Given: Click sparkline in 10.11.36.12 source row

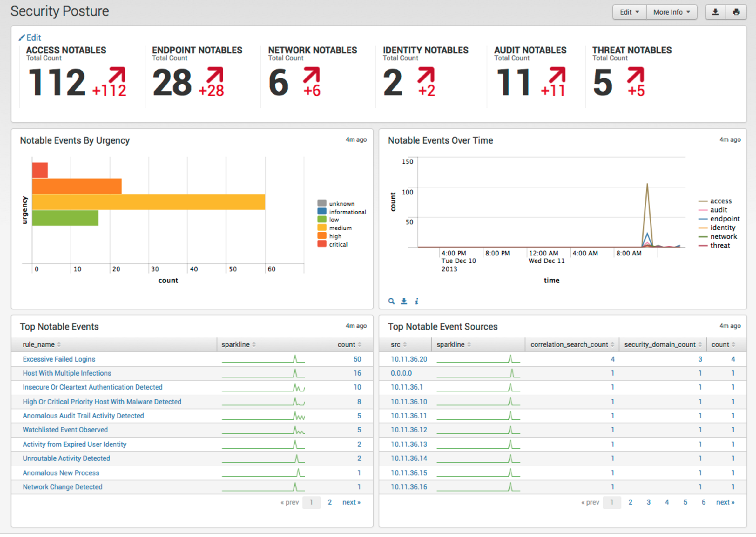Looking at the screenshot, I should pyautogui.click(x=478, y=430).
